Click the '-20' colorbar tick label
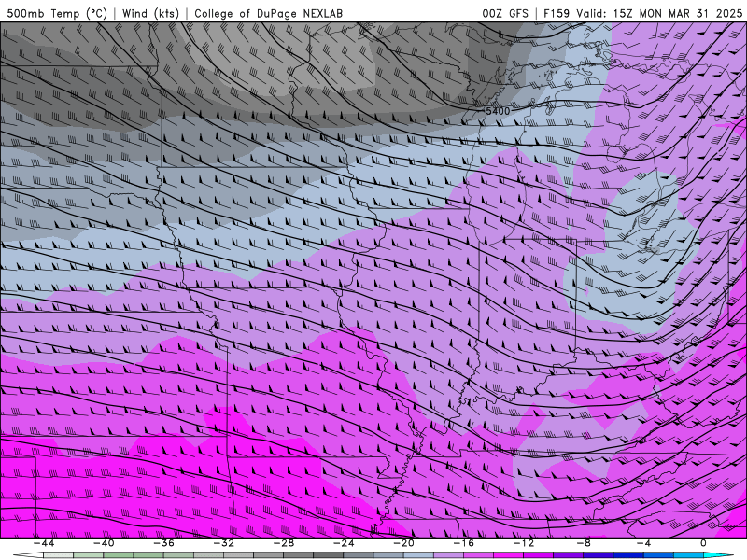 403,543
